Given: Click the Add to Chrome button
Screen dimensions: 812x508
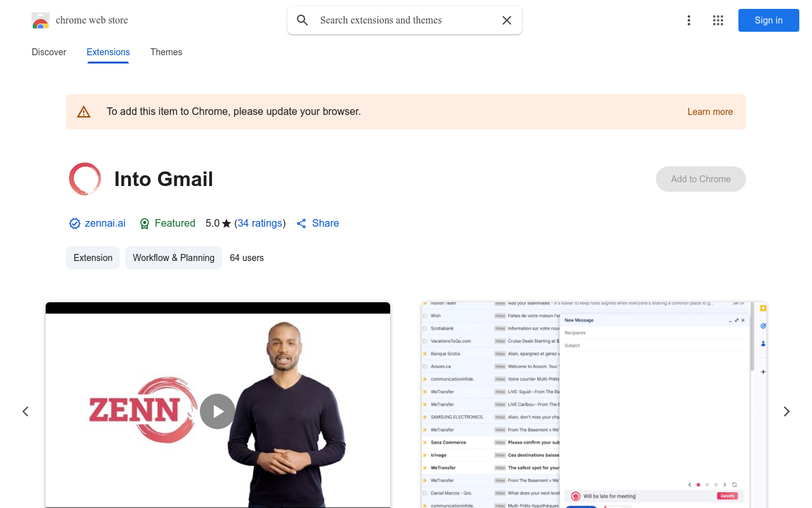Looking at the screenshot, I should tap(701, 179).
